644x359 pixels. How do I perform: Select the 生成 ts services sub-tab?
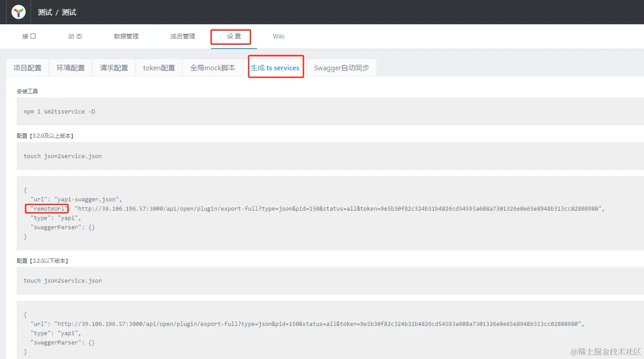275,68
